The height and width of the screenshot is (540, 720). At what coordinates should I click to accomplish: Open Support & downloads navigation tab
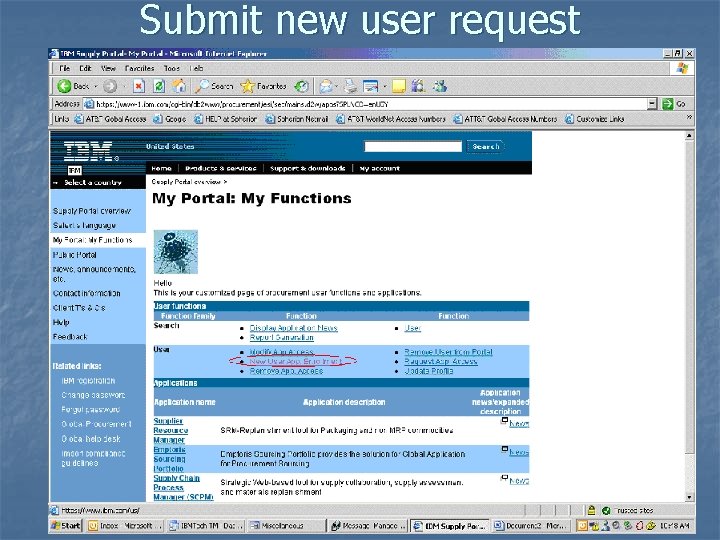click(x=308, y=169)
